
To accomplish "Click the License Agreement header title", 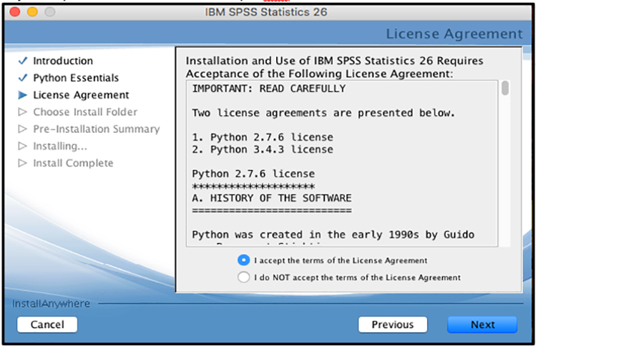I will pos(454,34).
